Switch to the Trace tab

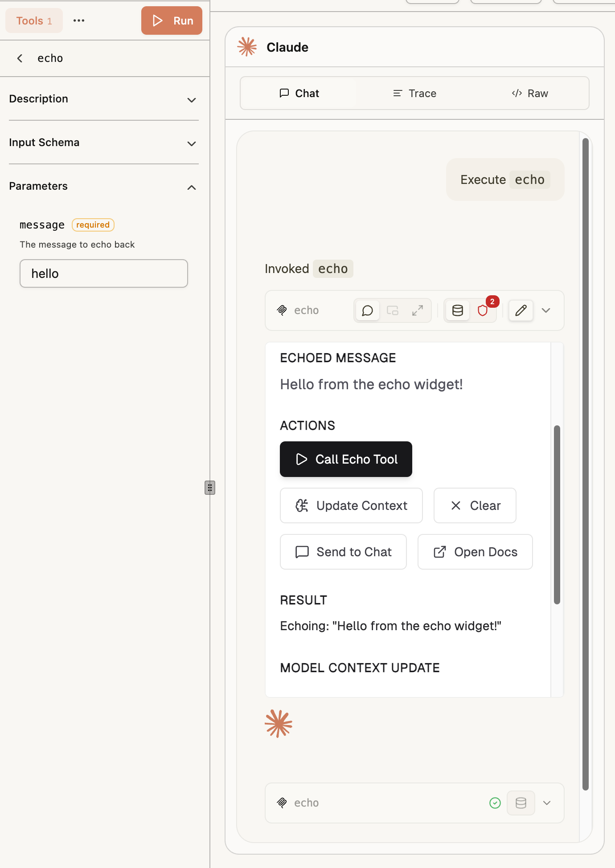[x=414, y=93]
